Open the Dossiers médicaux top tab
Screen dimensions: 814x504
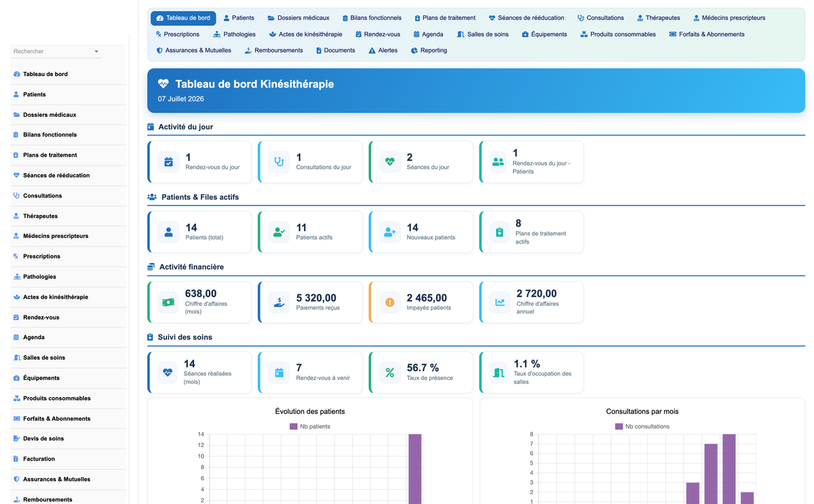point(298,18)
